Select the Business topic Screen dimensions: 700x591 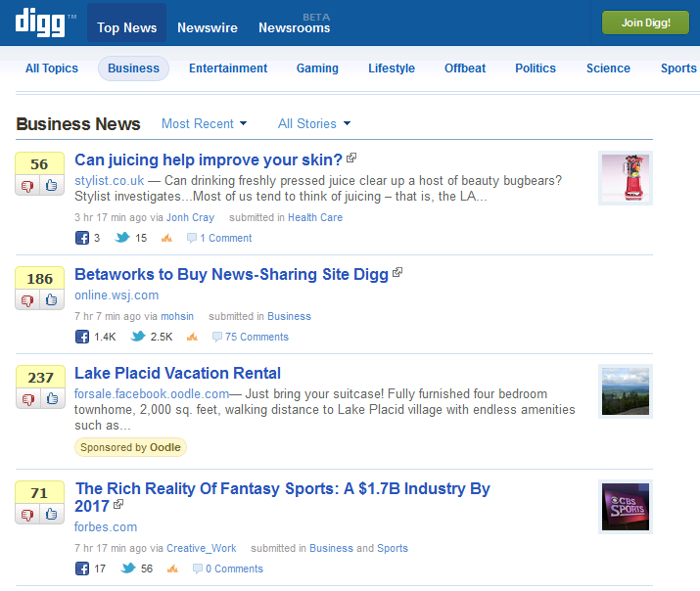(133, 68)
